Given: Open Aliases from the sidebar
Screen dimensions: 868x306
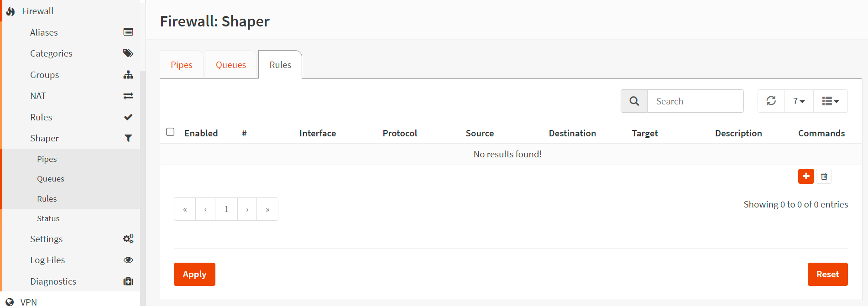Looking at the screenshot, I should (x=44, y=32).
